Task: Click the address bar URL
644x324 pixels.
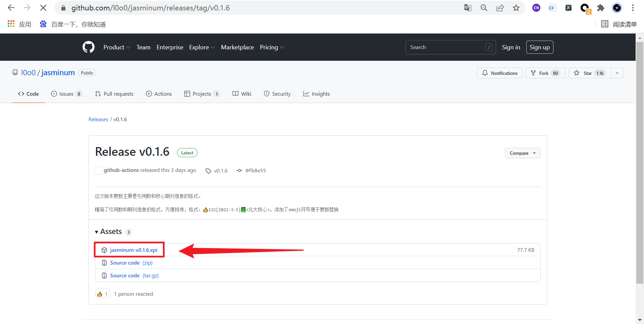Action: coord(151,8)
